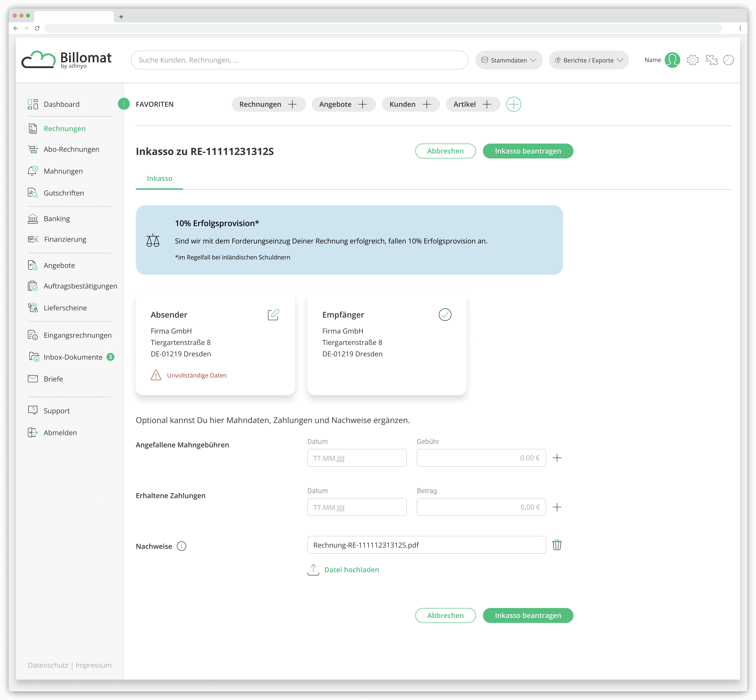The width and height of the screenshot is (756, 700).
Task: Click green circled plus to add favorite
Action: tap(514, 104)
